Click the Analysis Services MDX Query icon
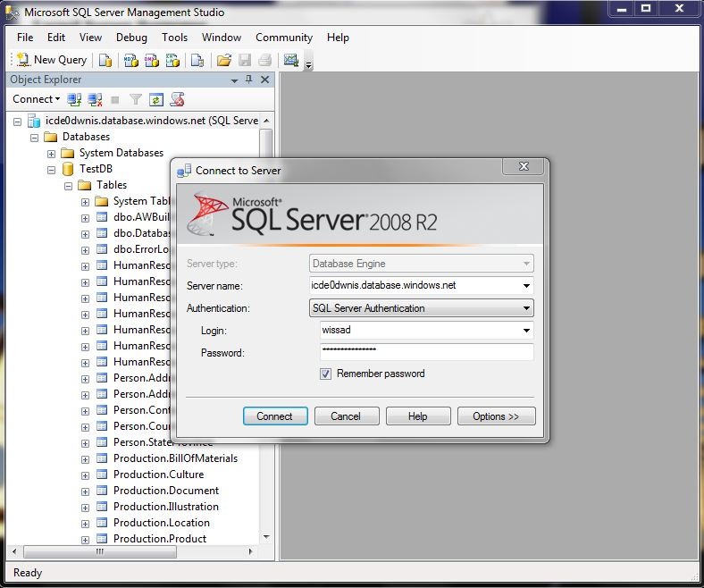The height and width of the screenshot is (588, 704). click(131, 60)
